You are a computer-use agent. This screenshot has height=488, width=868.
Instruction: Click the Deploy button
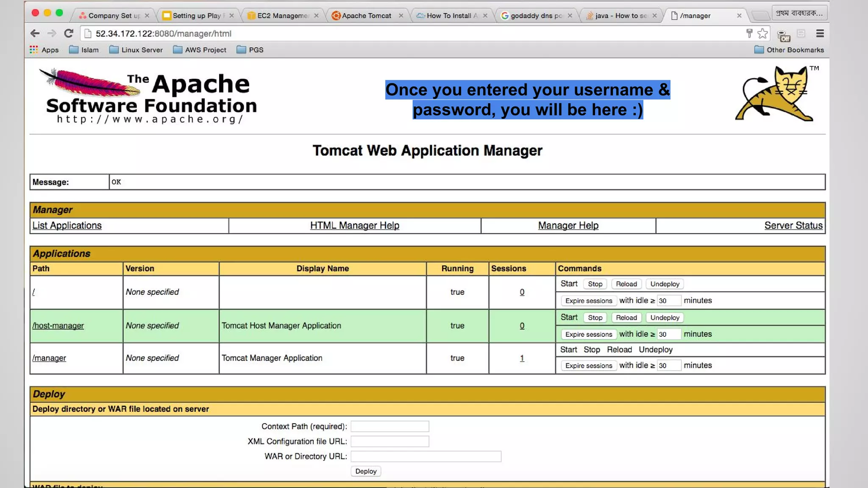pyautogui.click(x=366, y=471)
